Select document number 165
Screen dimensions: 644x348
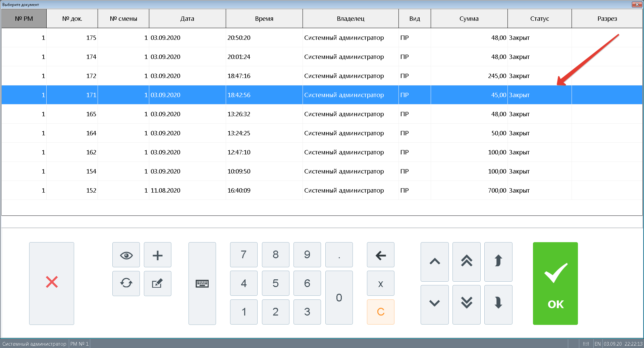click(x=322, y=114)
